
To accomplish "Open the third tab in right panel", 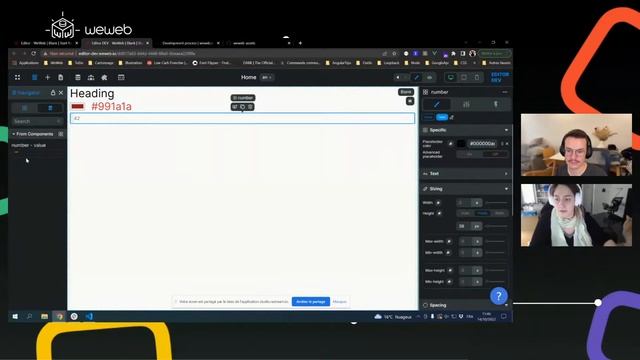I will pyautogui.click(x=496, y=104).
